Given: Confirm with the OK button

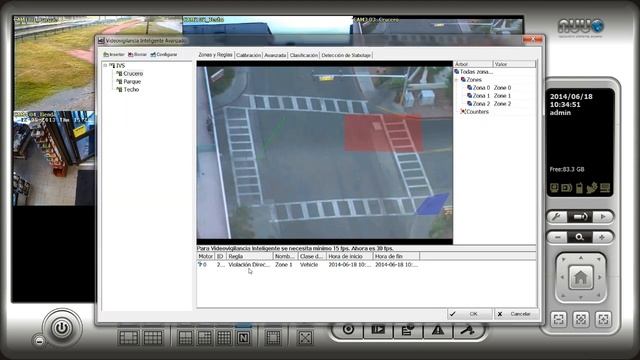Looking at the screenshot, I should [x=469, y=314].
